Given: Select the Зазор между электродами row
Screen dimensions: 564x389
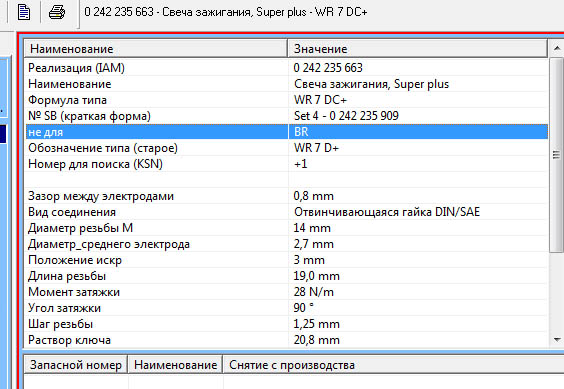Looking at the screenshot, I should point(287,196).
